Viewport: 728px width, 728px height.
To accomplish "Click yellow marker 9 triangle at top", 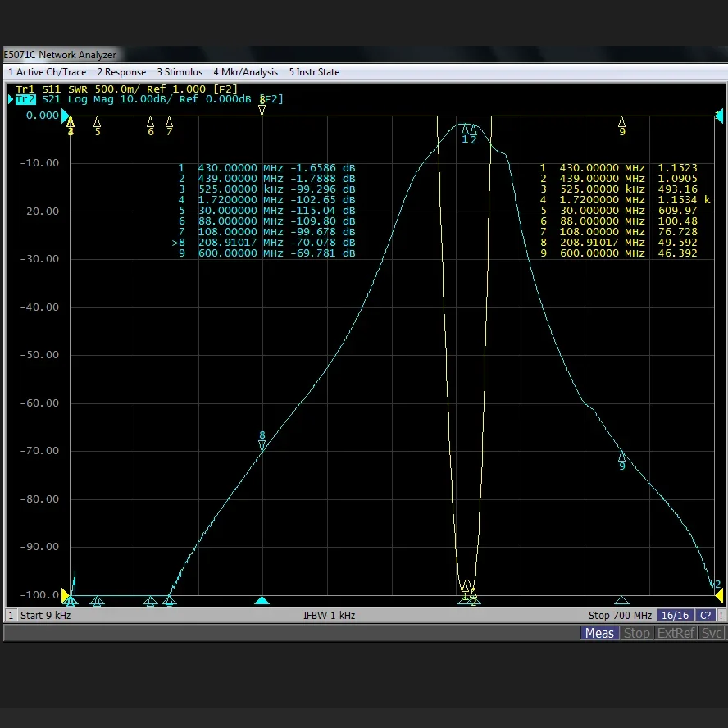I will point(621,122).
